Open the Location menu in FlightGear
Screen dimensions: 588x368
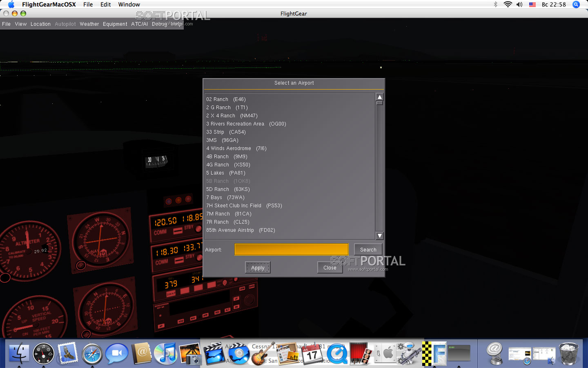point(40,24)
